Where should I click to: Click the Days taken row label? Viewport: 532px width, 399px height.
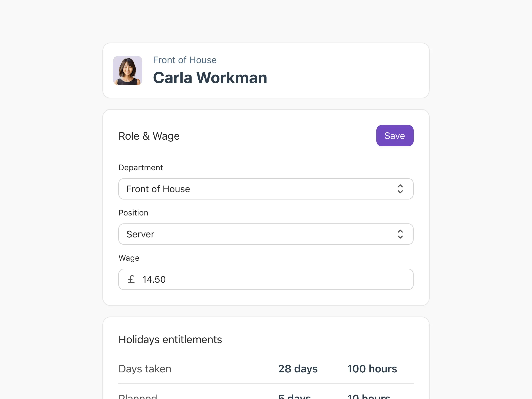click(x=145, y=369)
